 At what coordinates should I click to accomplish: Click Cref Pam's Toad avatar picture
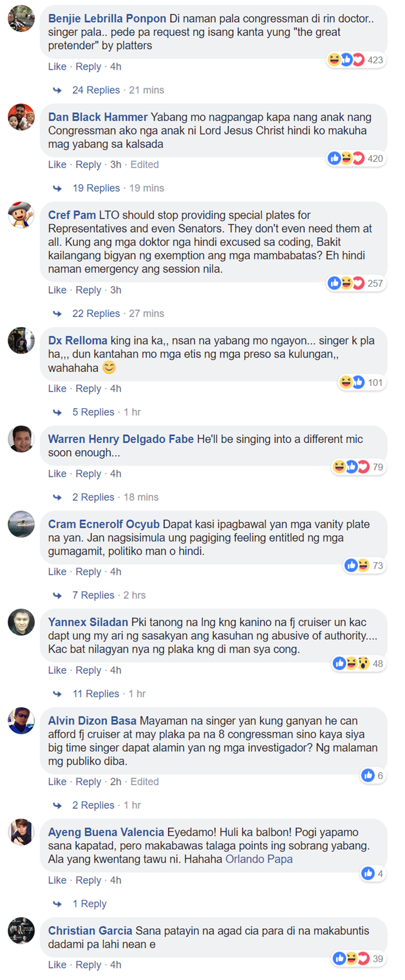(x=21, y=215)
